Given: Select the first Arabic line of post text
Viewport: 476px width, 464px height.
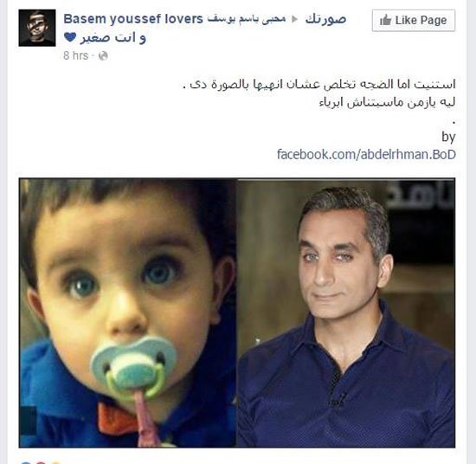Looking at the screenshot, I should pos(319,84).
